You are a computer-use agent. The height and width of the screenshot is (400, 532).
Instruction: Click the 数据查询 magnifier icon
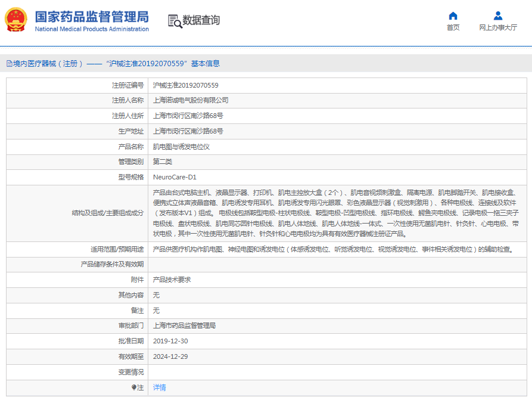click(175, 21)
